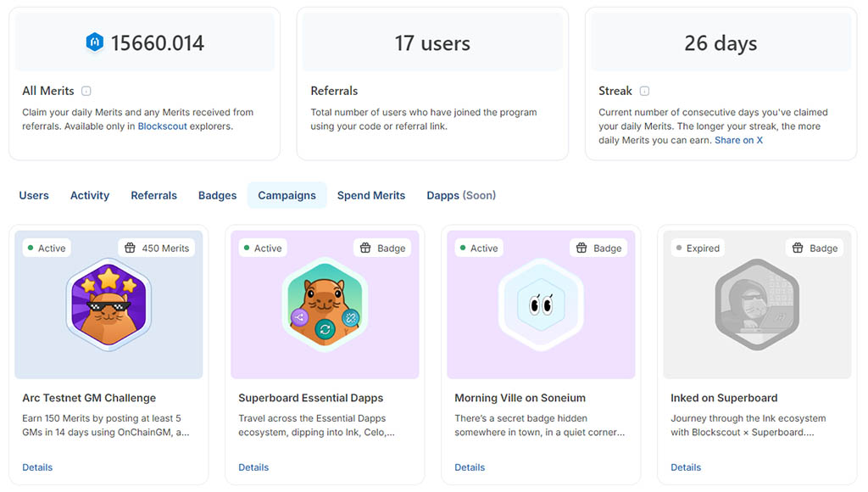
Task: Click the Morning Ville hexagon eyes badge
Action: tap(541, 305)
